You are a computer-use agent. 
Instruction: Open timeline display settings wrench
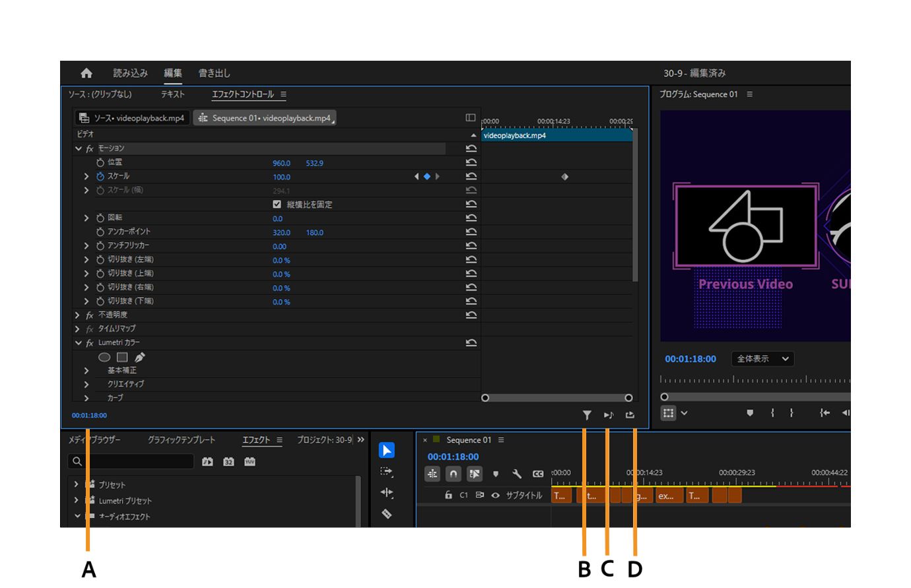click(517, 474)
